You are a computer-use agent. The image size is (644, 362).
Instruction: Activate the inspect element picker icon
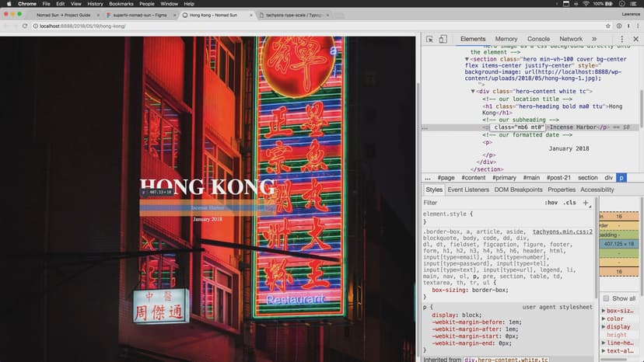429,39
